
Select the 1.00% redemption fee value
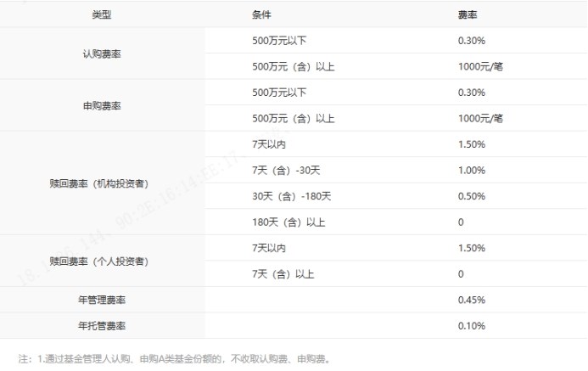(x=471, y=171)
